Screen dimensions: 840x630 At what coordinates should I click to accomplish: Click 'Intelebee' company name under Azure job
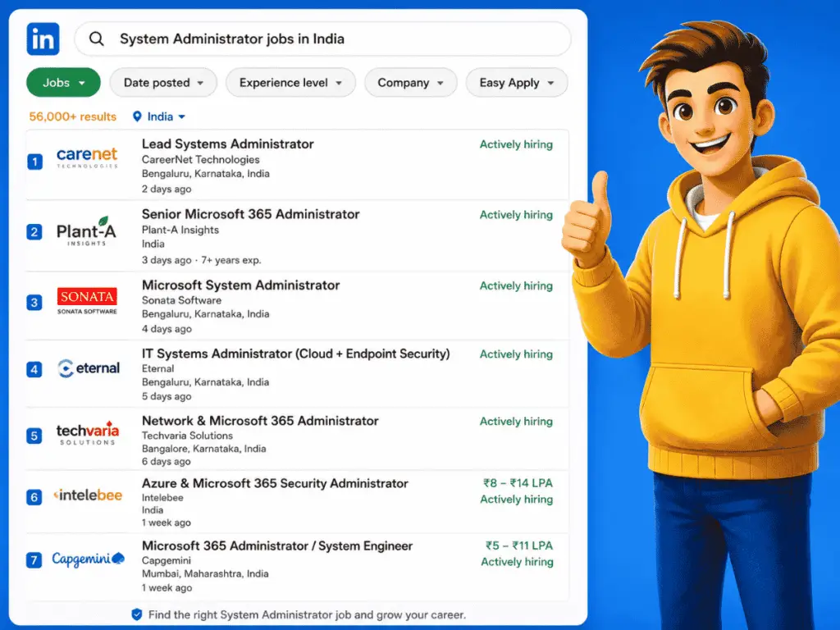tap(162, 498)
